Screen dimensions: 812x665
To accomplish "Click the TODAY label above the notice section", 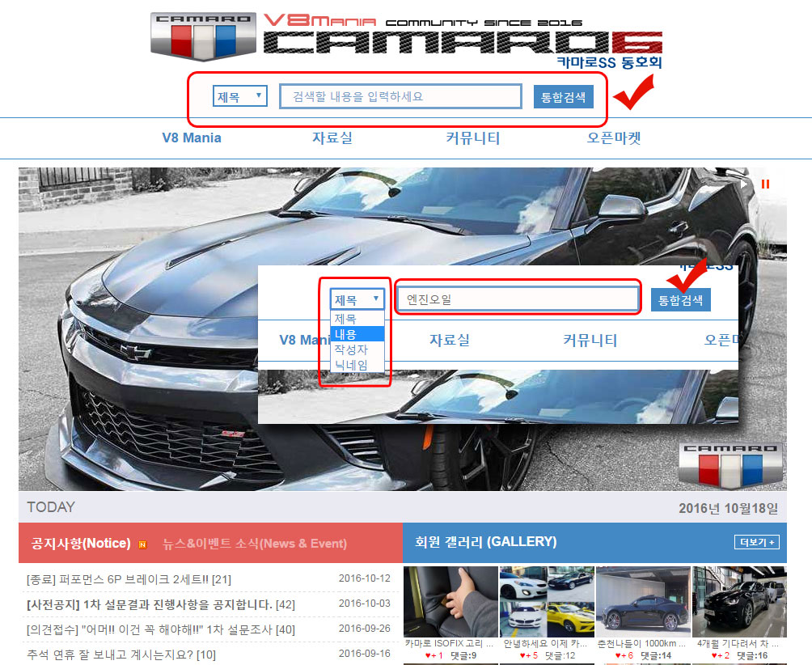I will click(51, 507).
